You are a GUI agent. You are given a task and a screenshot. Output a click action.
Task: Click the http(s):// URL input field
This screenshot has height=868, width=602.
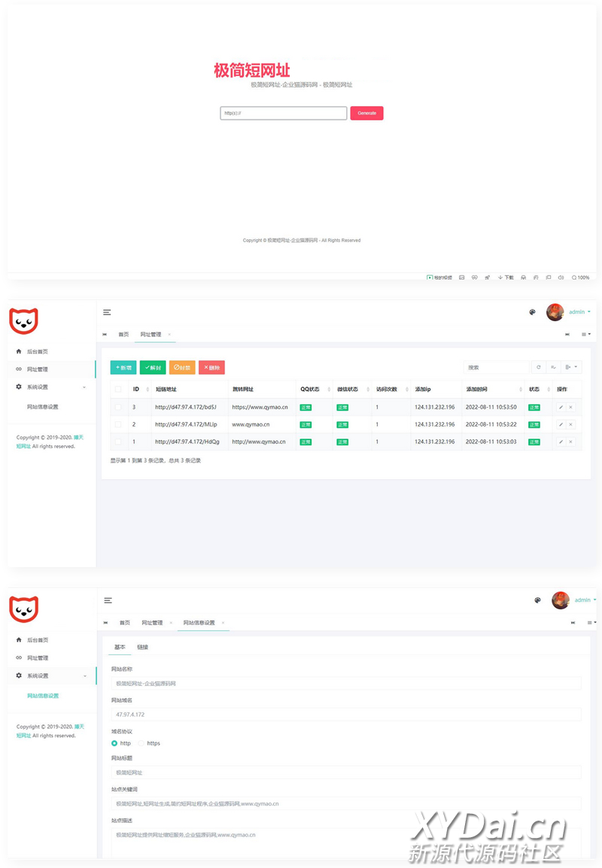pyautogui.click(x=283, y=113)
